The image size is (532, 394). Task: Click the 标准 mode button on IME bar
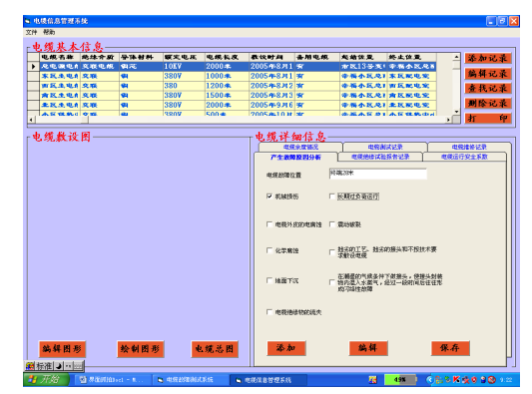click(x=44, y=366)
